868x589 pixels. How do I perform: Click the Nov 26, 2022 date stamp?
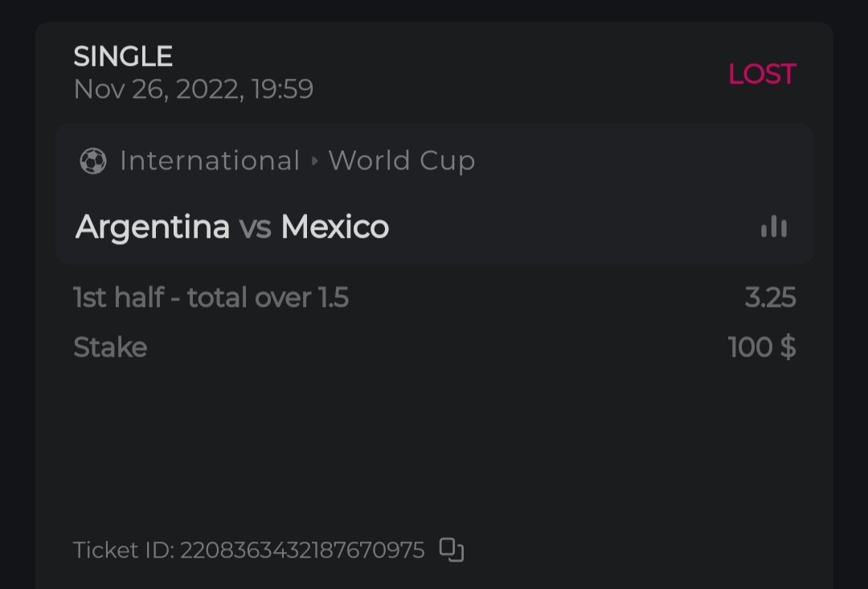[193, 88]
